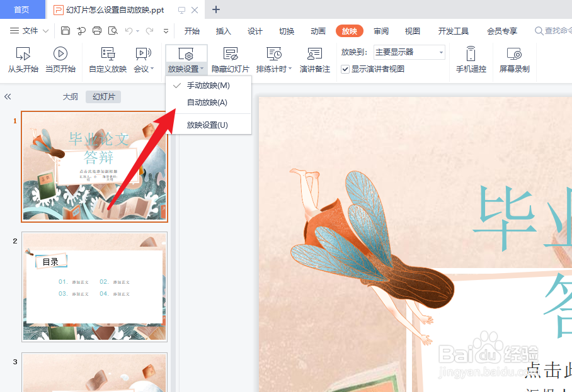Click the search command magnifier icon
The image size is (572, 392).
pos(539,31)
